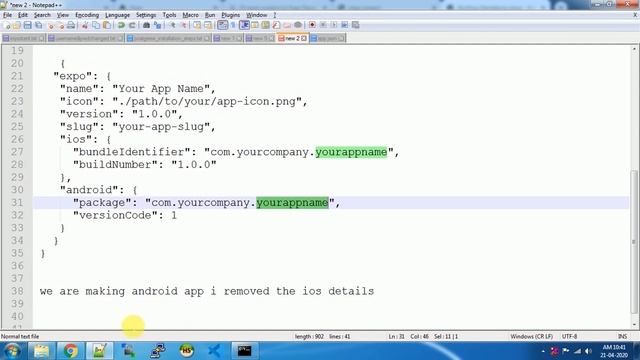Open the Function List toolbar icon
Image resolution: width=640 pixels, height=360 pixels.
(x=276, y=25)
